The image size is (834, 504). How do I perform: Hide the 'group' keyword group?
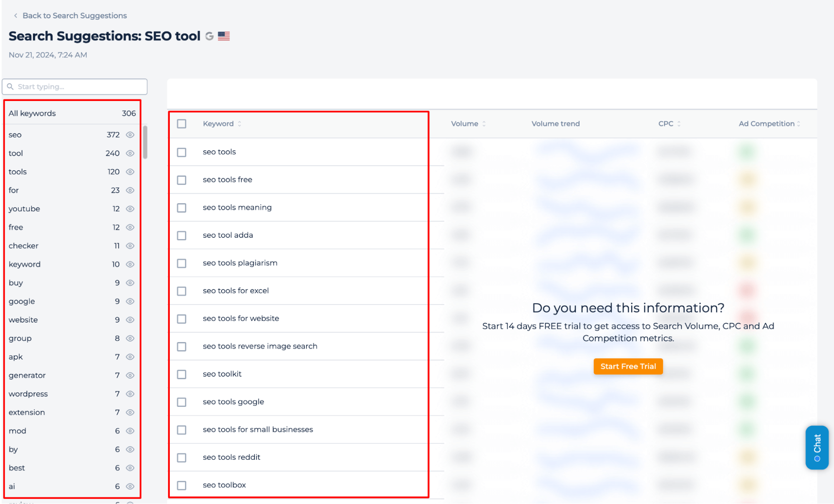[x=130, y=338]
